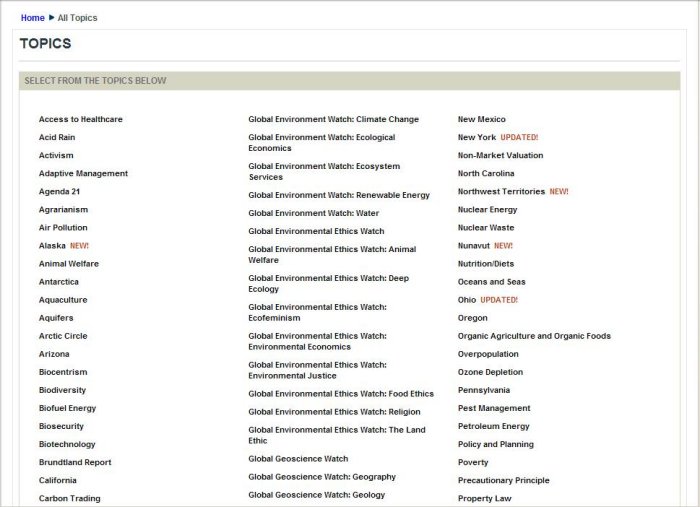The image size is (700, 507).
Task: Open the Acid Rain topic
Action: point(57,137)
